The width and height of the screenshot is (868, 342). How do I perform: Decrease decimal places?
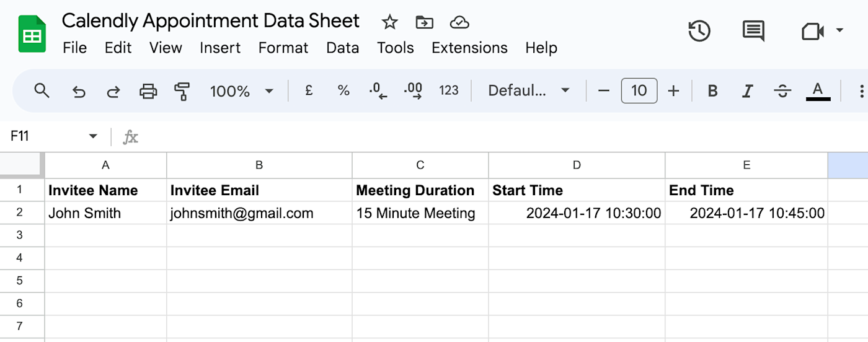[378, 91]
